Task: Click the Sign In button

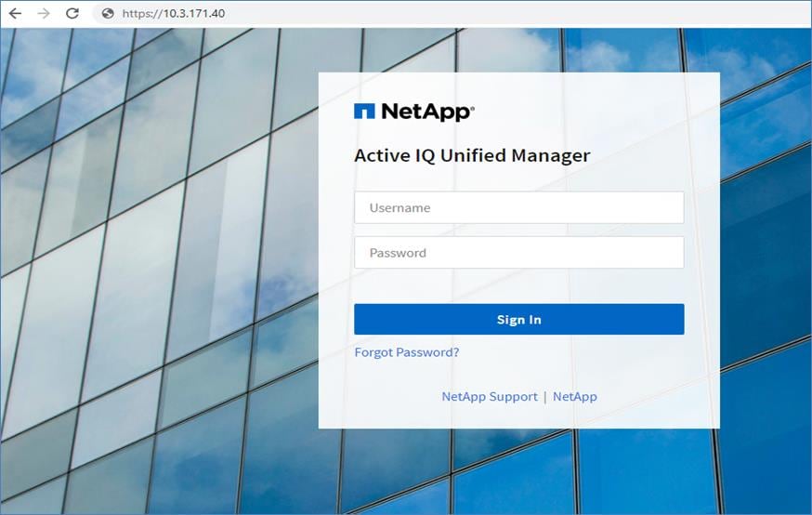Action: tap(519, 319)
